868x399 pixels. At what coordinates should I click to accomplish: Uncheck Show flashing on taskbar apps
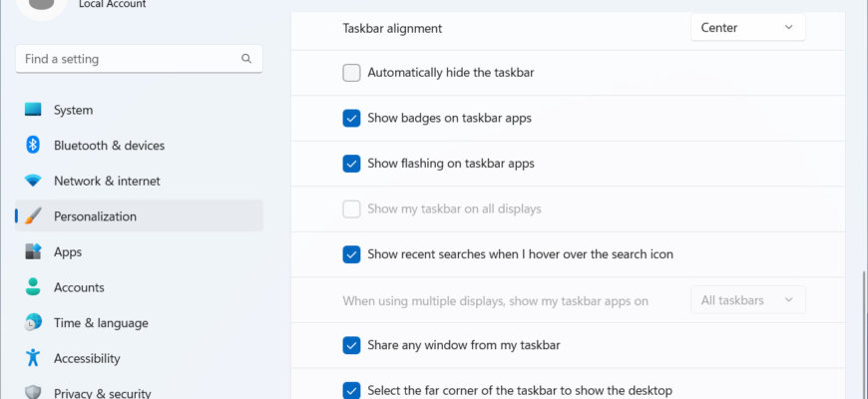(x=351, y=164)
